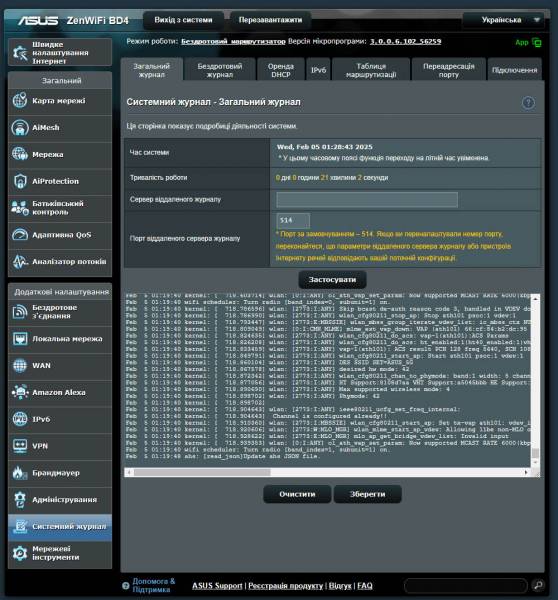This screenshot has width=558, height=600.
Task: Click log vertical scrollbar up arrow
Action: 535,298
